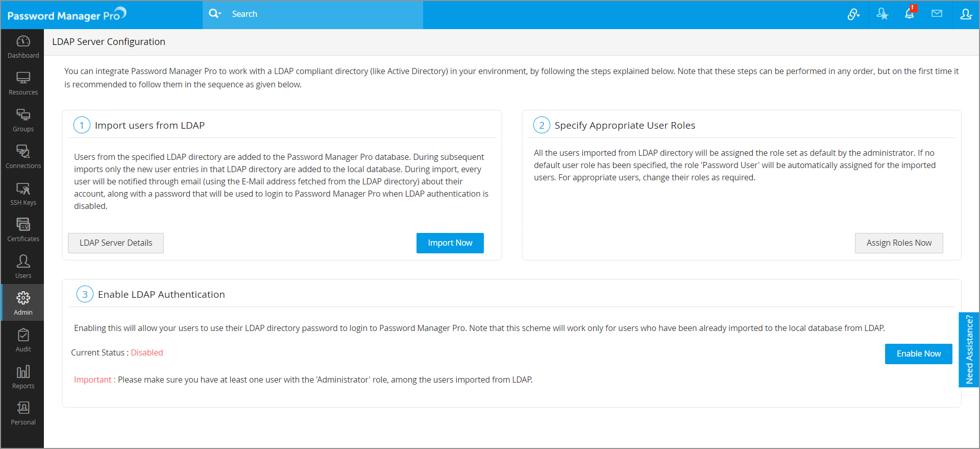
Task: Open the key/link quick menu icon in header
Action: (853, 14)
